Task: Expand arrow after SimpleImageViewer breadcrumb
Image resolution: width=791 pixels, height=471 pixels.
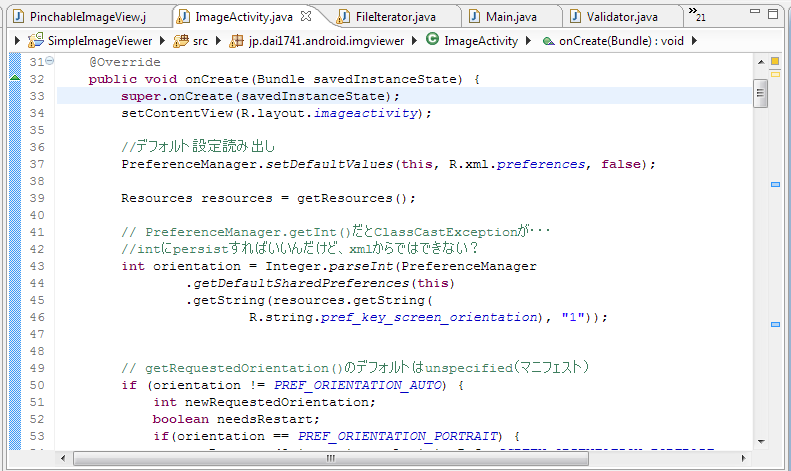Action: point(162,40)
